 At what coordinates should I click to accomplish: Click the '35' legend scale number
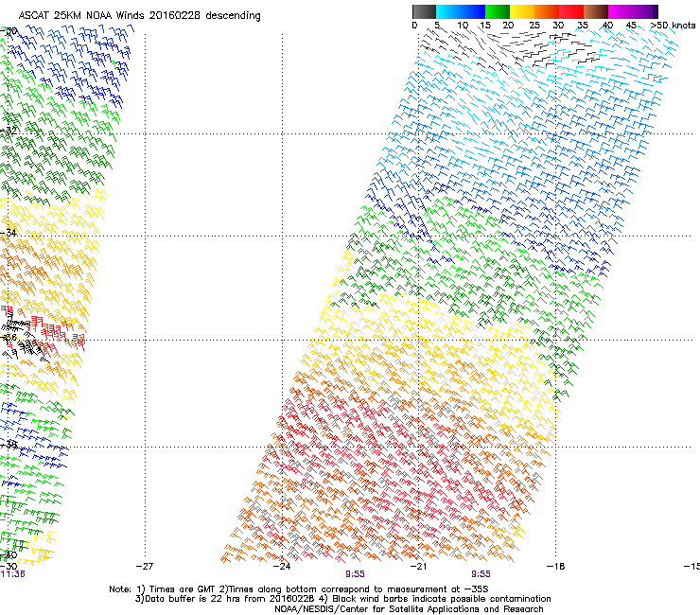583,26
